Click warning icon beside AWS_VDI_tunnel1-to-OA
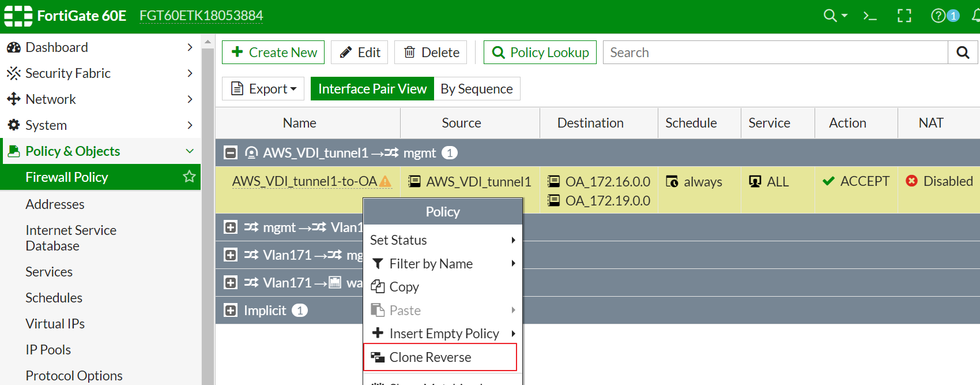This screenshot has height=385, width=980. [x=385, y=182]
